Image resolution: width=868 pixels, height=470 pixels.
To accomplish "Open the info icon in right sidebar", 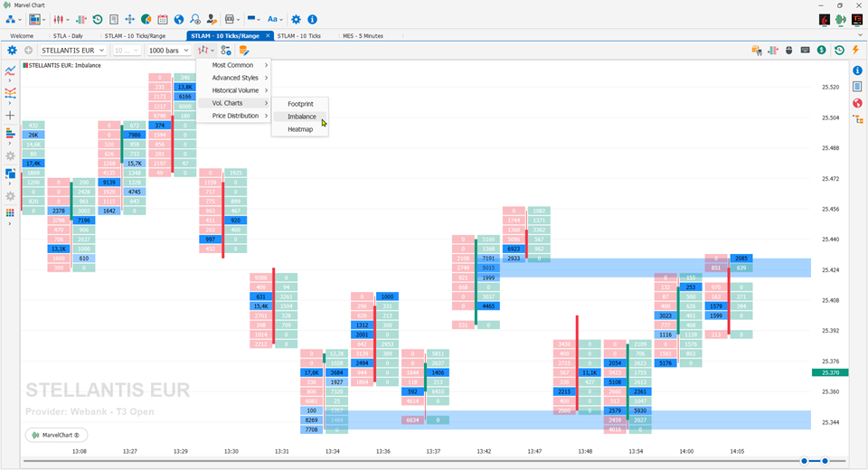I will [857, 70].
